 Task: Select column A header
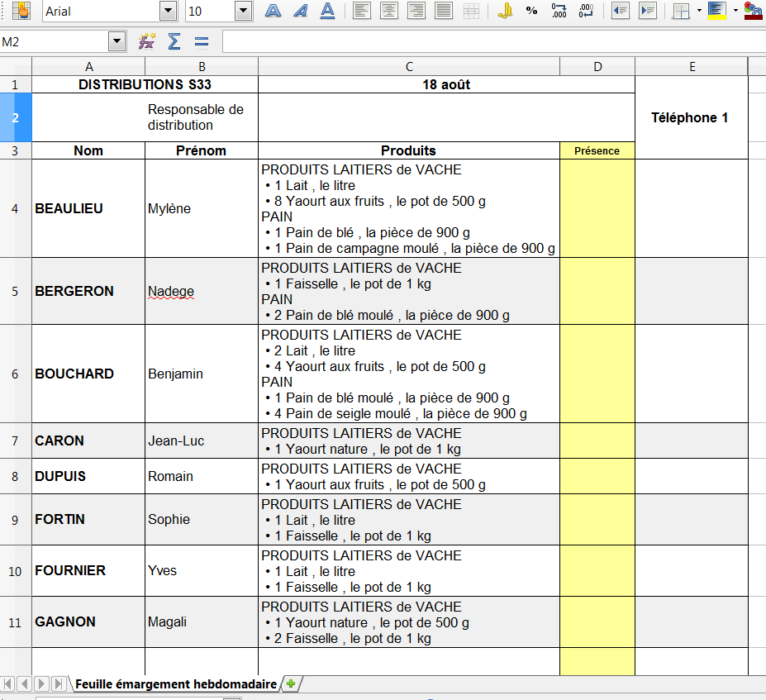point(88,66)
